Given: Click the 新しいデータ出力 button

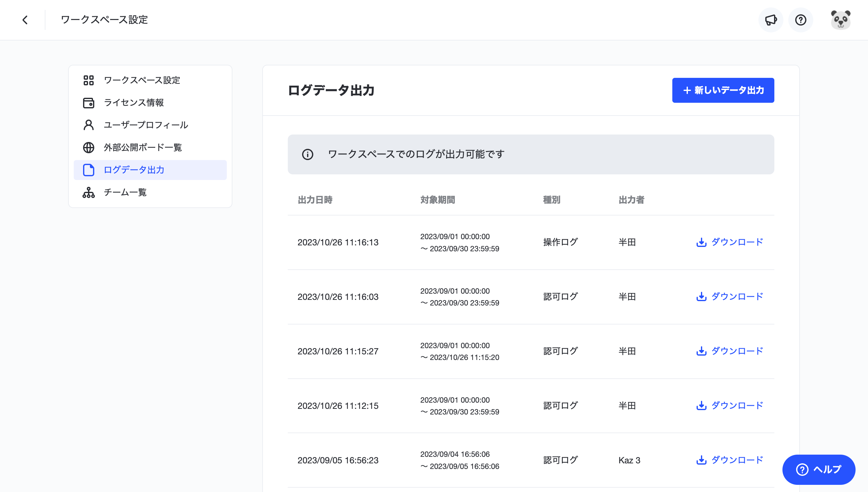Looking at the screenshot, I should click(x=723, y=90).
